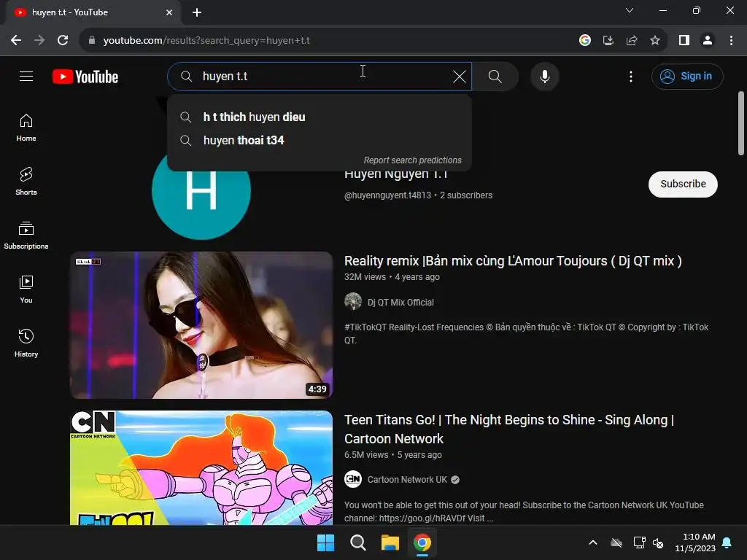Open the notifications bell icon
Viewport: 747px width, 560px height.
point(727,542)
